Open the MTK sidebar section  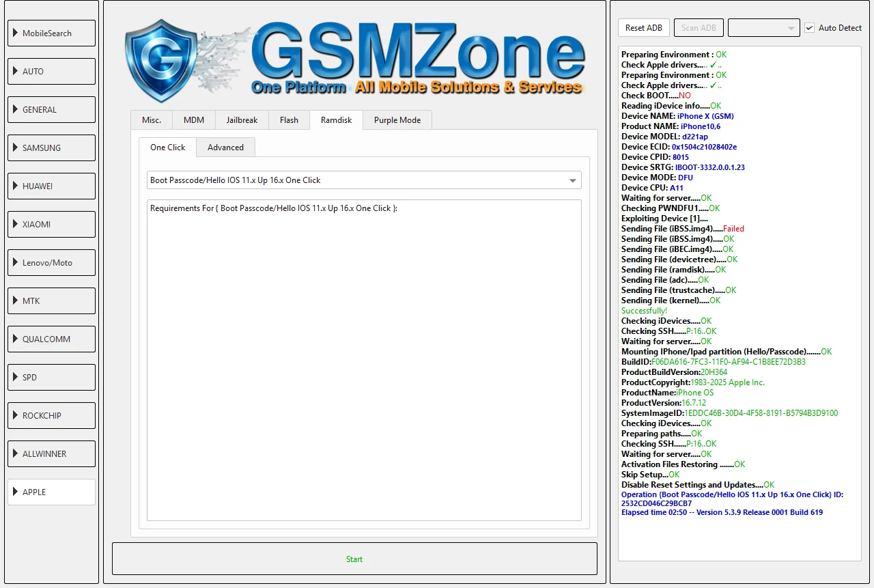(51, 301)
